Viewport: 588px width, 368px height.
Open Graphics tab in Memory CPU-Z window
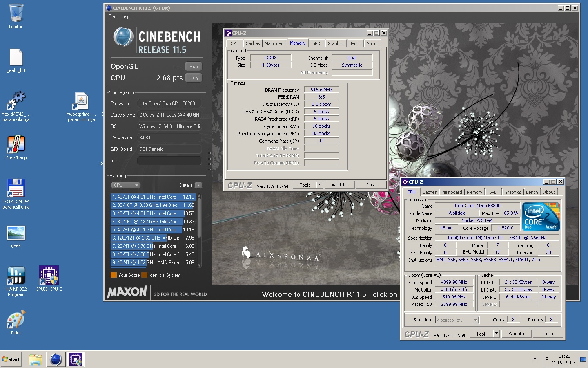pos(336,43)
